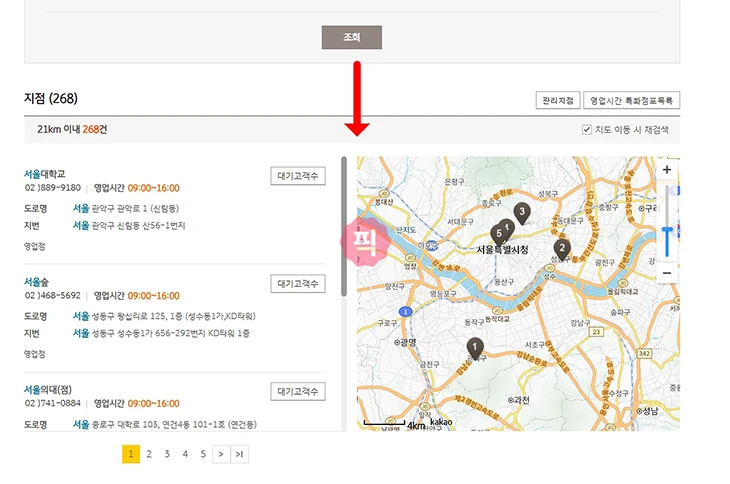Go to page 5 of results
730x484 pixels.
[203, 454]
